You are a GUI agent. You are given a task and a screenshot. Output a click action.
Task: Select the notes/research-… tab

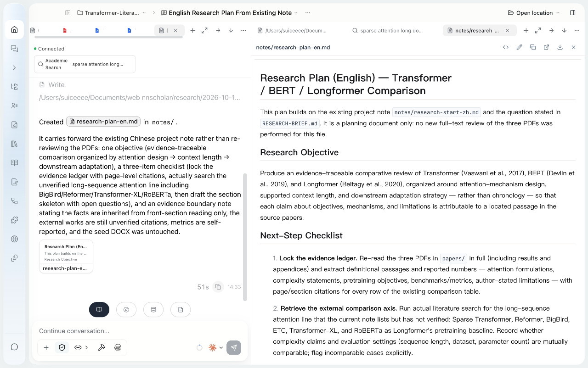point(477,31)
